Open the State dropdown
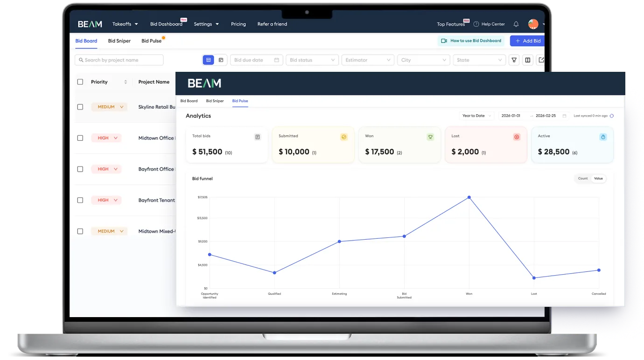The image size is (644, 360). click(x=479, y=60)
